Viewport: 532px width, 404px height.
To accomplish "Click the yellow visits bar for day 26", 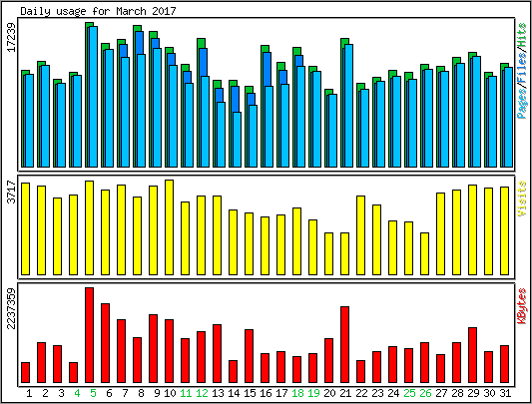I will click(425, 253).
